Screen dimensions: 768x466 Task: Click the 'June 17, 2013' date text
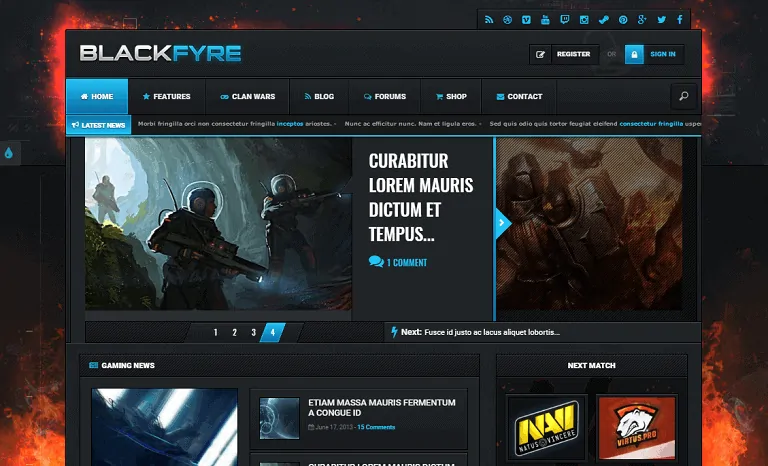pos(335,427)
